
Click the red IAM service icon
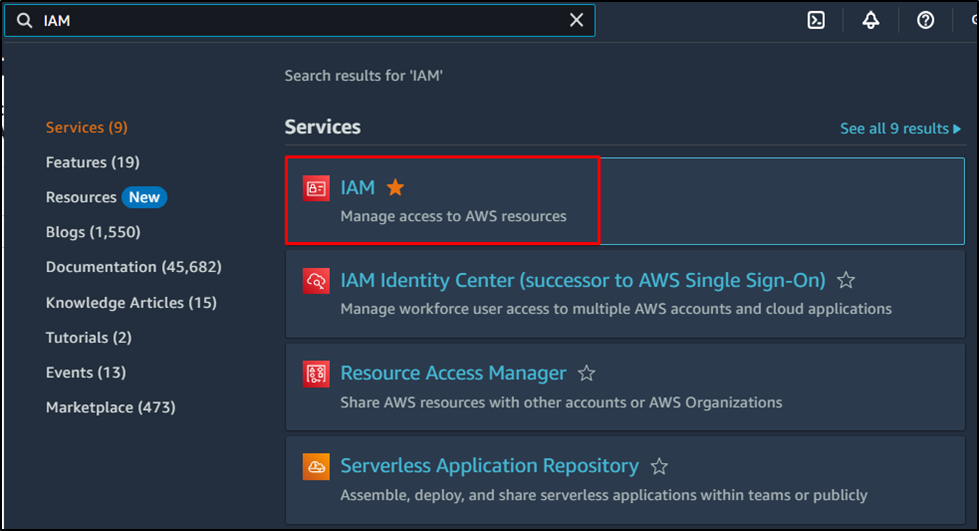(x=316, y=188)
